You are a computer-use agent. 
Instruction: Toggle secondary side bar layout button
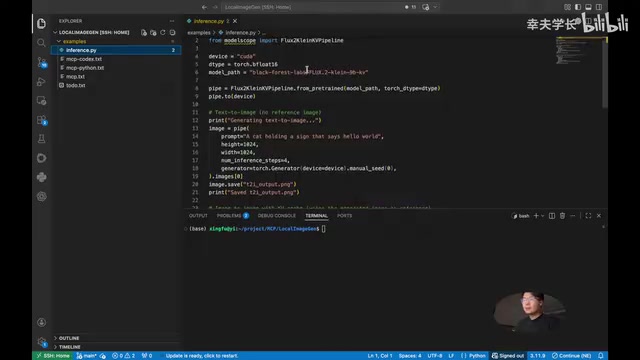599,7
